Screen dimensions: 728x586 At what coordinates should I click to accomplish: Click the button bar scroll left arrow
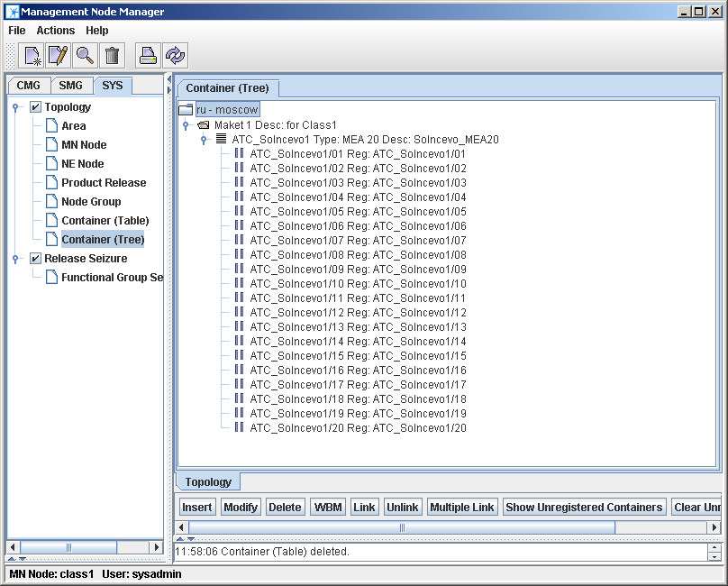(x=181, y=527)
